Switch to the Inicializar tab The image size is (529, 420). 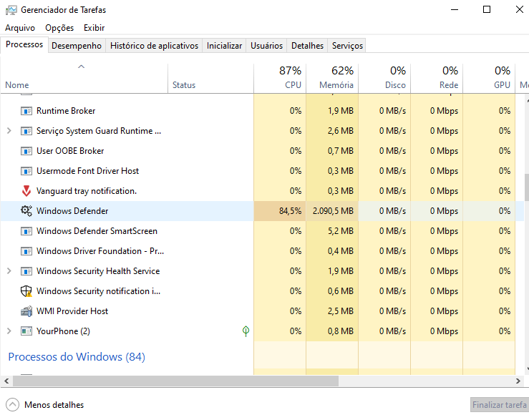click(224, 46)
